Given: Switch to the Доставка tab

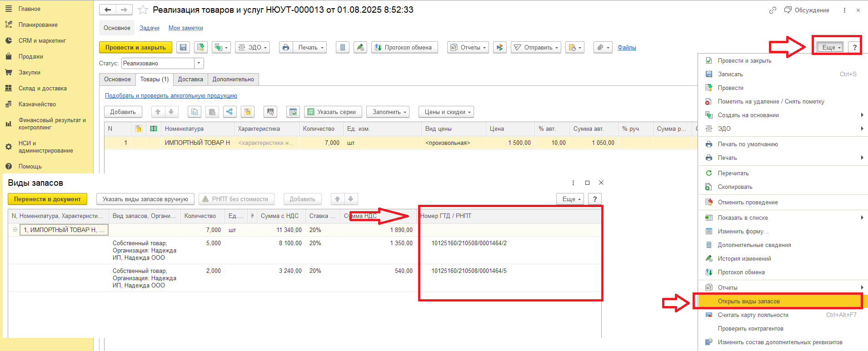Looking at the screenshot, I should 190,79.
